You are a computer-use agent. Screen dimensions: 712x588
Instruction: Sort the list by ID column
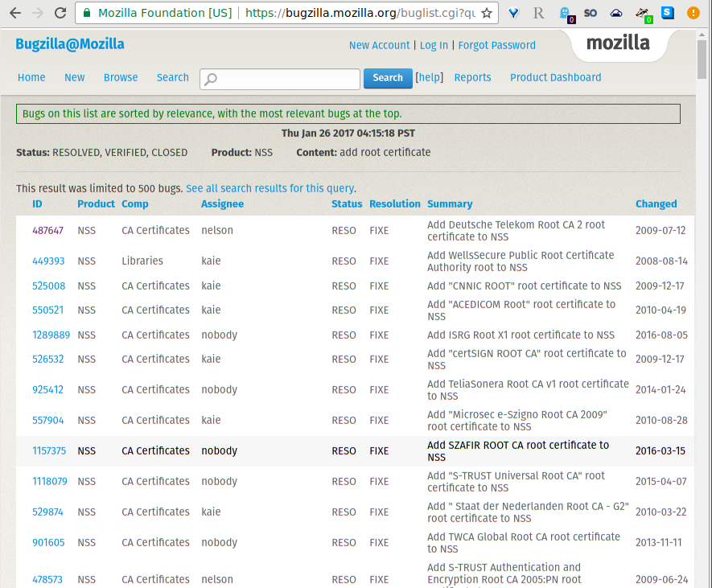pyautogui.click(x=37, y=204)
